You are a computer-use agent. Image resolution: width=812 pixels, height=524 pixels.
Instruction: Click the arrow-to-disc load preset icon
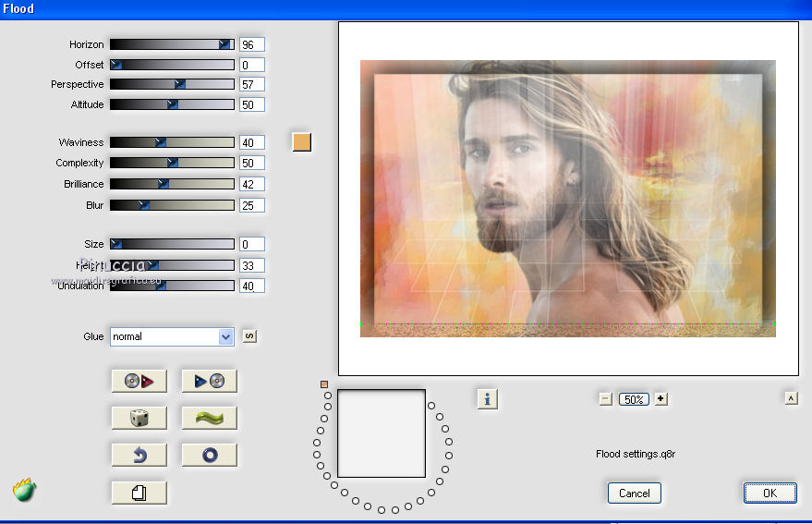tap(209, 381)
